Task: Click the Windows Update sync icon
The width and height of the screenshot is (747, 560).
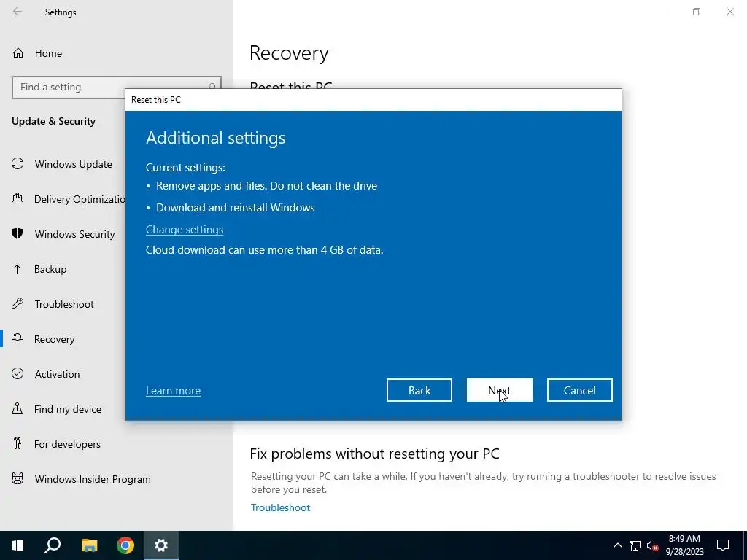Action: click(18, 164)
